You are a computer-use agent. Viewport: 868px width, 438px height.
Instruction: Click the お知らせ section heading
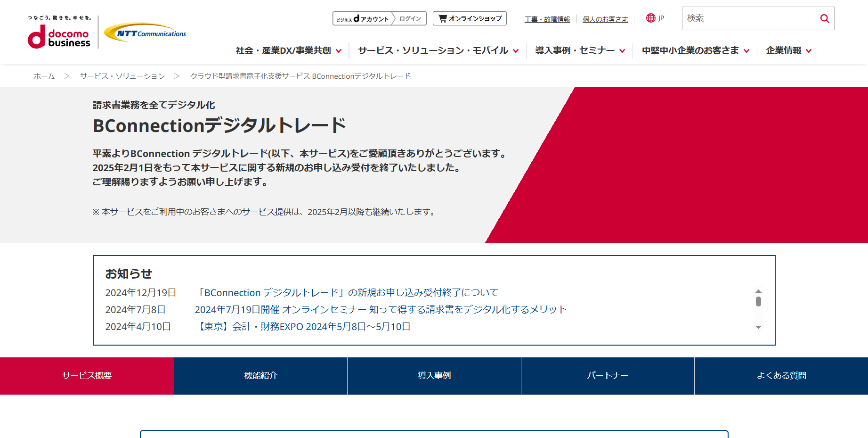129,273
